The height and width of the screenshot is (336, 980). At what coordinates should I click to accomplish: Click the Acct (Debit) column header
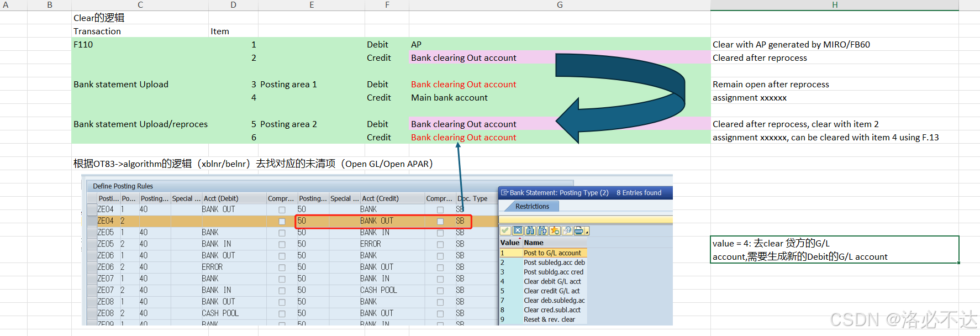pos(234,198)
